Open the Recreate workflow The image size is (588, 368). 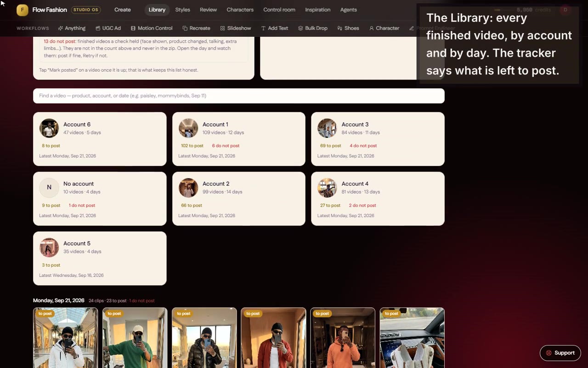point(196,28)
